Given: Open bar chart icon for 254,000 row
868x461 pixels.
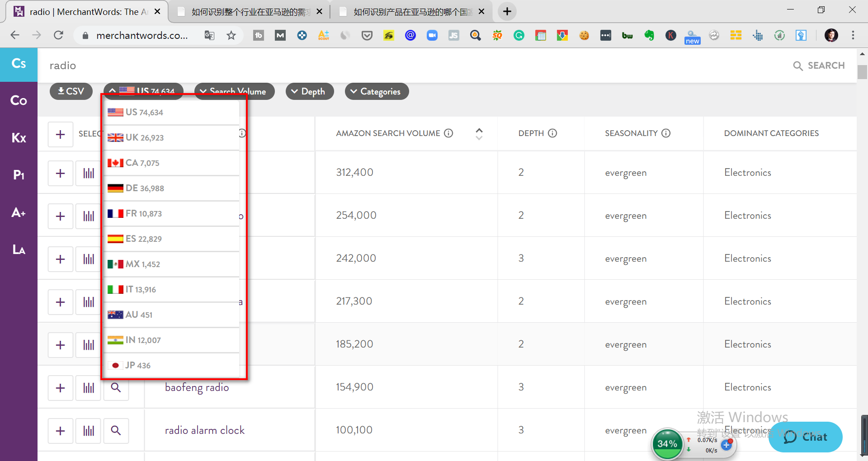Looking at the screenshot, I should coord(89,216).
